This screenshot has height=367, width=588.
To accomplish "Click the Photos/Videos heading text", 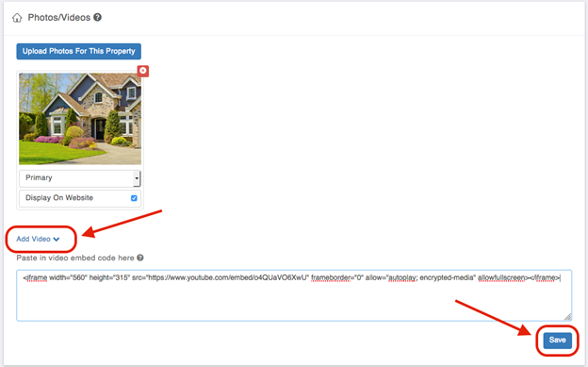I will [58, 18].
